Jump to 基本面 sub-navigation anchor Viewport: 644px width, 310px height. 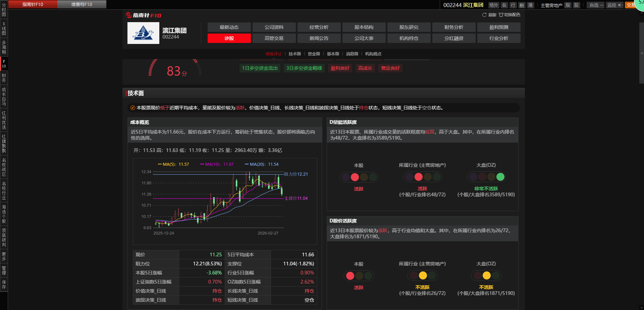click(333, 54)
